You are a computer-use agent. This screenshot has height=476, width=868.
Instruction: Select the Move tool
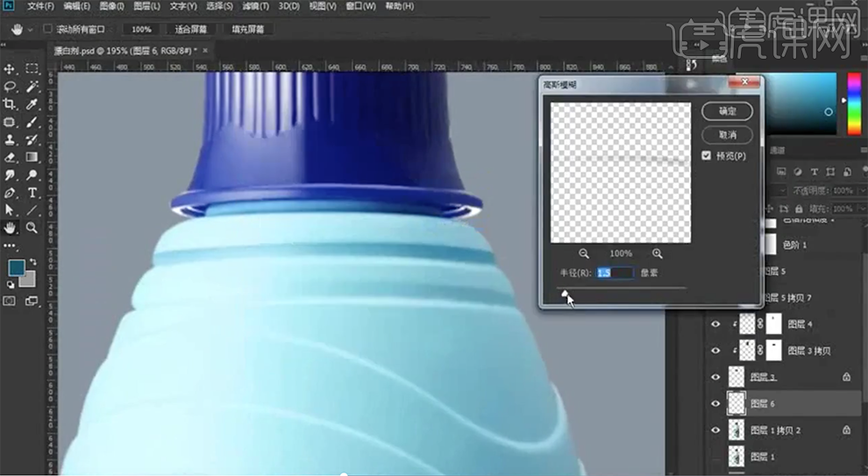point(11,68)
